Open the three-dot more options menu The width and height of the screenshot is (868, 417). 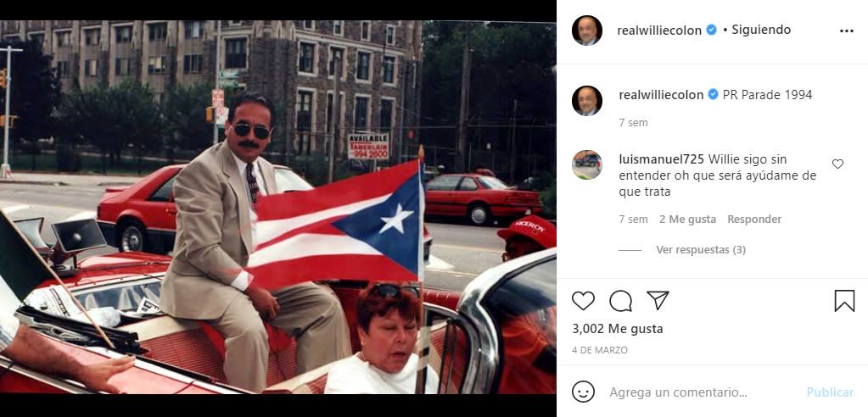(847, 31)
